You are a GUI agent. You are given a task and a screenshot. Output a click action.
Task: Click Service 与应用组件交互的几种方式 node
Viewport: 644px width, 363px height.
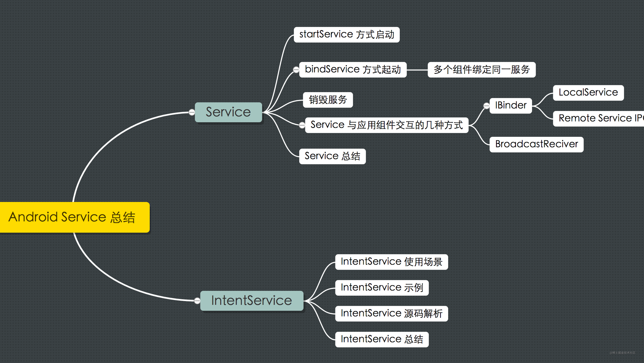tap(387, 125)
